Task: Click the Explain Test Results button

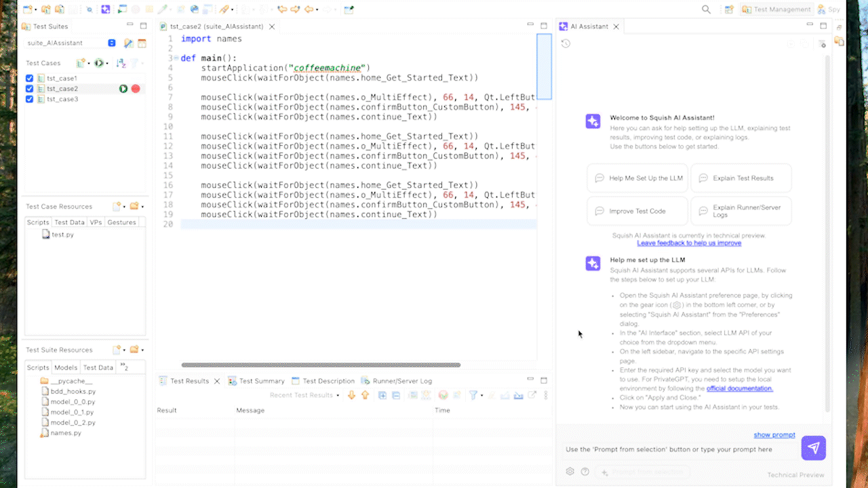Action: point(741,178)
